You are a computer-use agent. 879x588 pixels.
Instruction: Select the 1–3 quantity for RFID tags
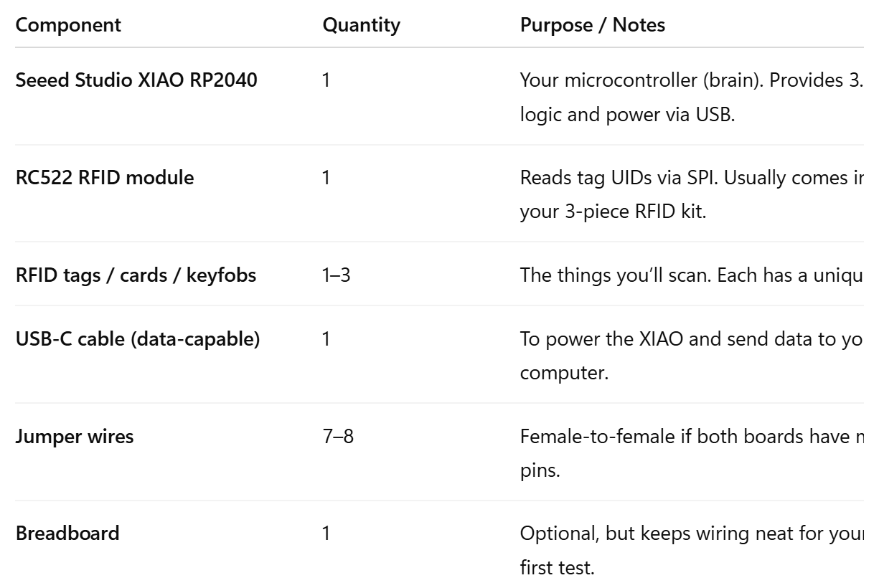click(336, 275)
